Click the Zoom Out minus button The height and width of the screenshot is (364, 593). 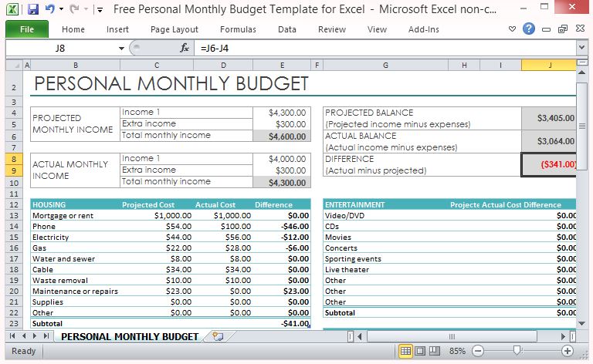[478, 351]
